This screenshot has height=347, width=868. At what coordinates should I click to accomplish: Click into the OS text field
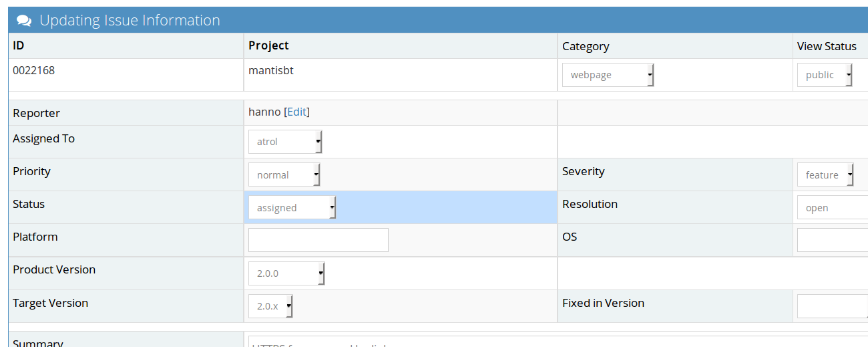click(832, 240)
